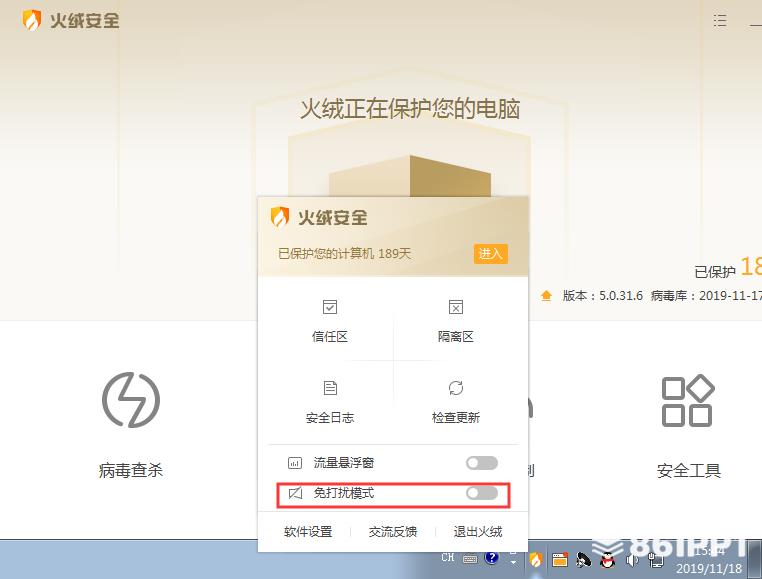Click the taskbar date 2019/11/18
The image size is (762, 579).
[x=709, y=568]
